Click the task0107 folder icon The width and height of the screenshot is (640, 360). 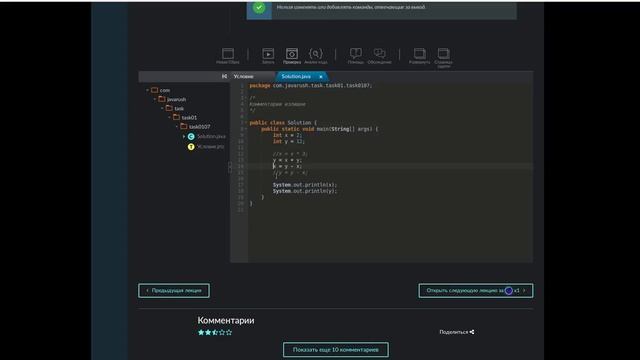pyautogui.click(x=184, y=127)
